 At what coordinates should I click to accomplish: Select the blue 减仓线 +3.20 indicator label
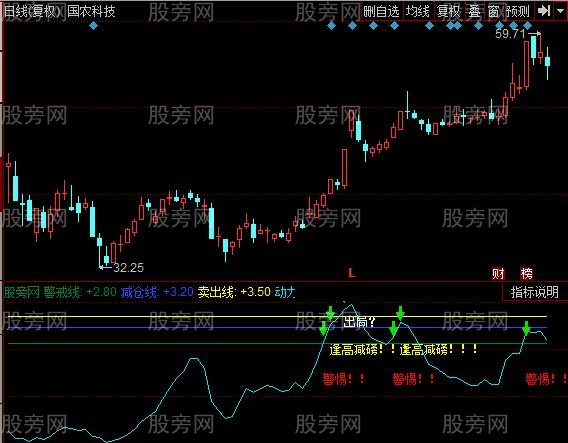click(x=157, y=292)
